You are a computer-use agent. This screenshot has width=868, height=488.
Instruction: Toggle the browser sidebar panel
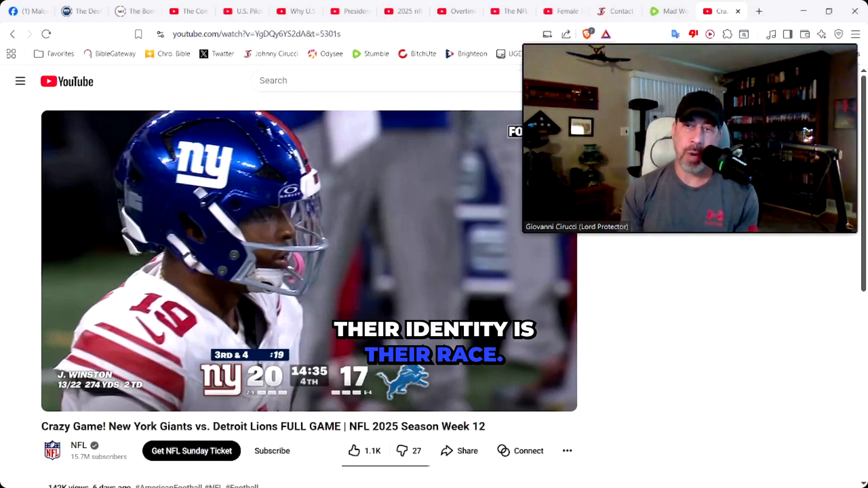787,34
